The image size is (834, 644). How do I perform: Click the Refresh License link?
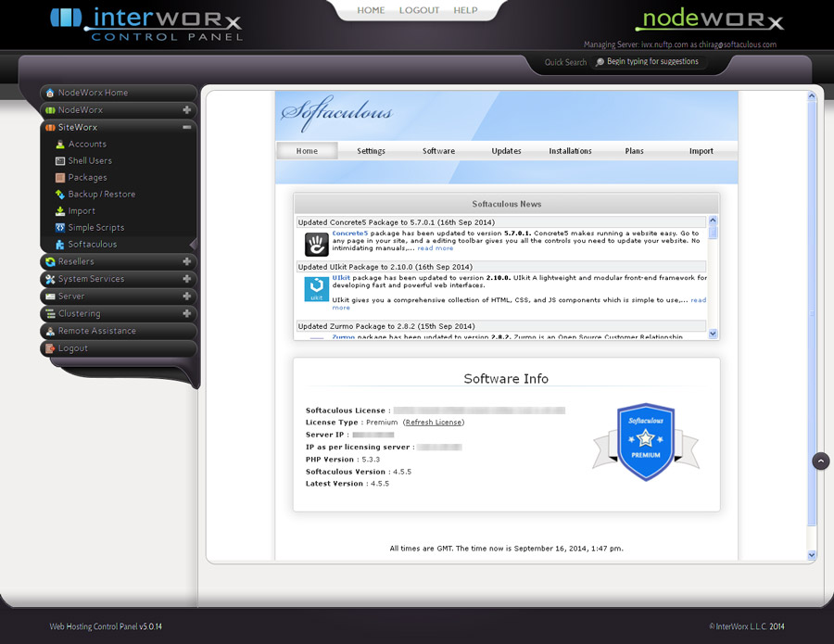434,423
